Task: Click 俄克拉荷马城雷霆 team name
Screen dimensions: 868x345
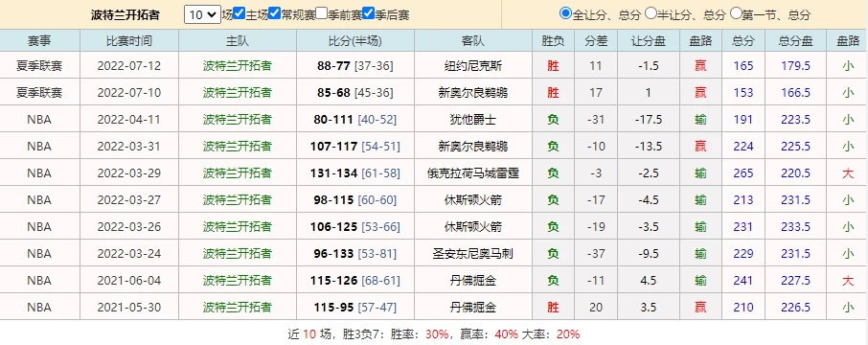Action: click(x=472, y=173)
